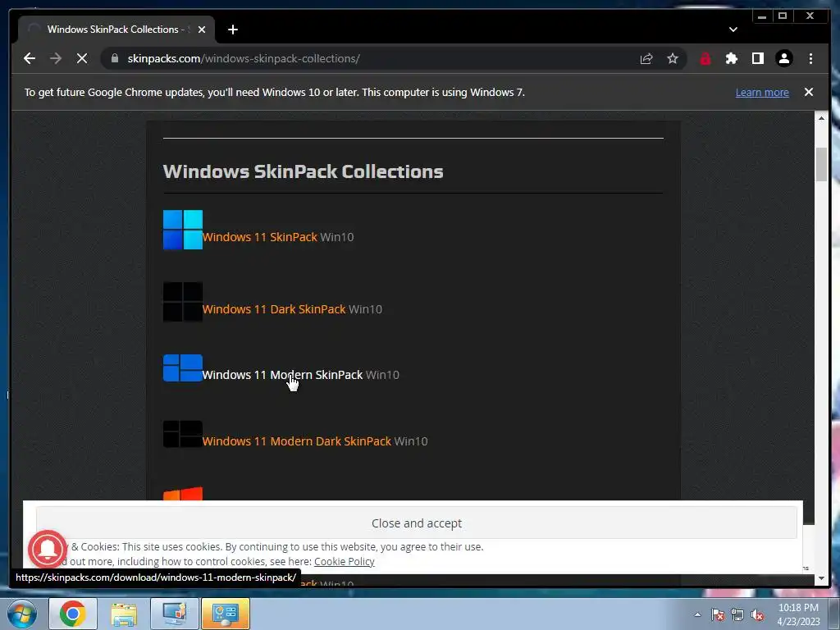Image resolution: width=840 pixels, height=630 pixels.
Task: Click the computer monitor taskbar icon
Action: (x=175, y=614)
